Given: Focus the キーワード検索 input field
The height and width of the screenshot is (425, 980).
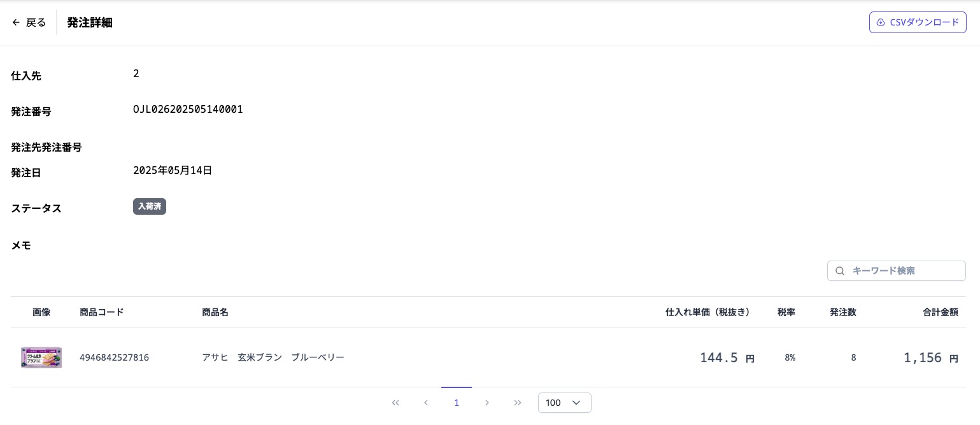Looking at the screenshot, I should [904, 271].
